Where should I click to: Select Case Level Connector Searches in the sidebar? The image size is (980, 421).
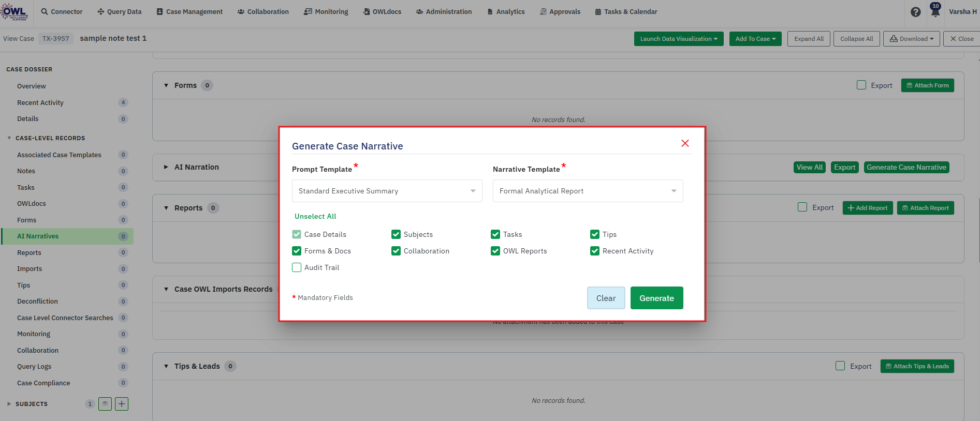[65, 318]
